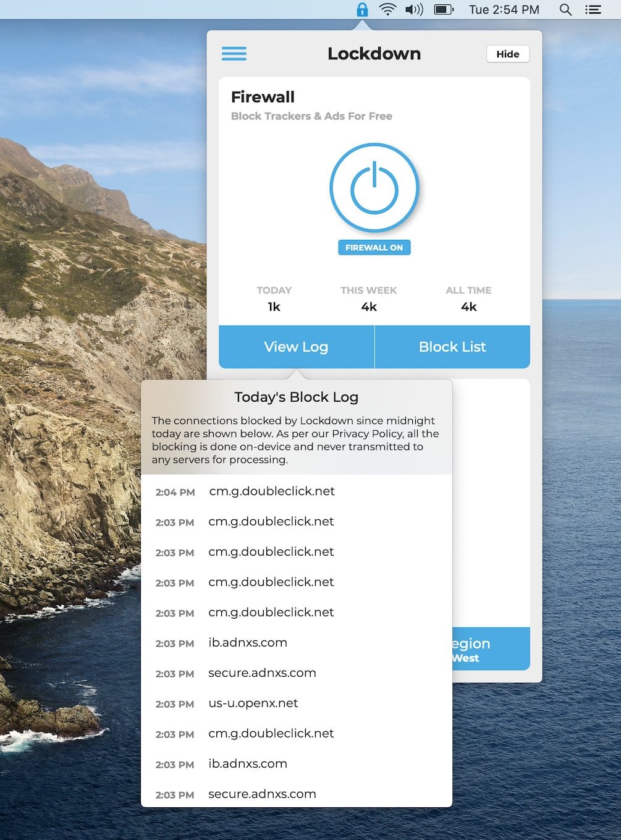Viewport: 621px width, 840px height.
Task: Click the Hide button
Action: click(507, 54)
